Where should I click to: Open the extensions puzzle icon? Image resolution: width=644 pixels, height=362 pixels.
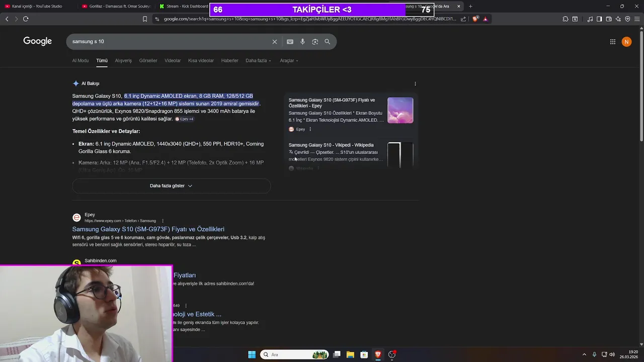click(566, 19)
